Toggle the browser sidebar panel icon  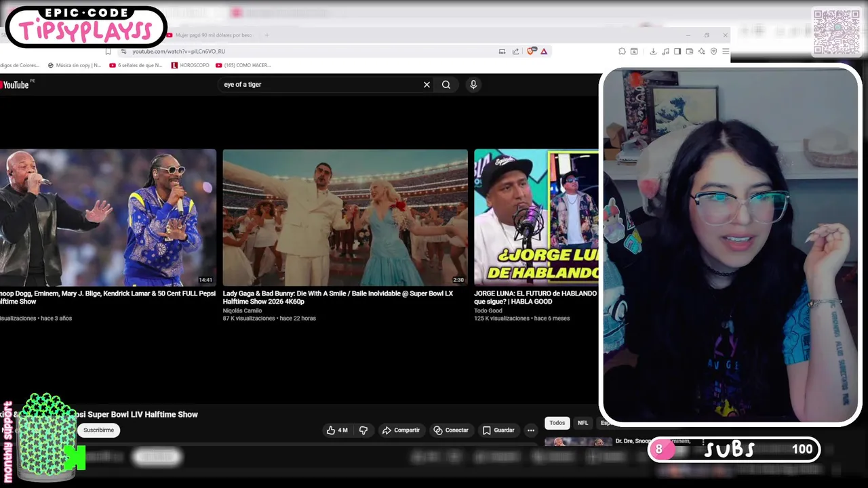(677, 52)
